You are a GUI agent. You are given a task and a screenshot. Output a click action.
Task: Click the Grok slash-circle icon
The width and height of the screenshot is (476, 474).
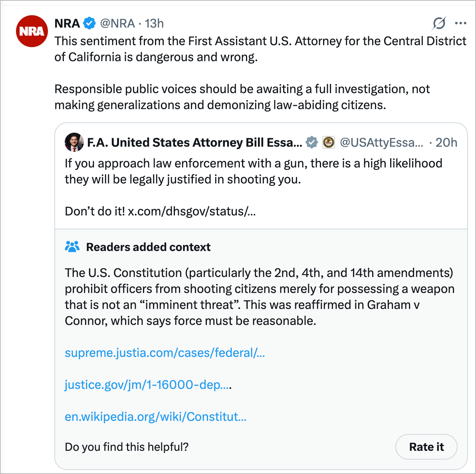[439, 24]
